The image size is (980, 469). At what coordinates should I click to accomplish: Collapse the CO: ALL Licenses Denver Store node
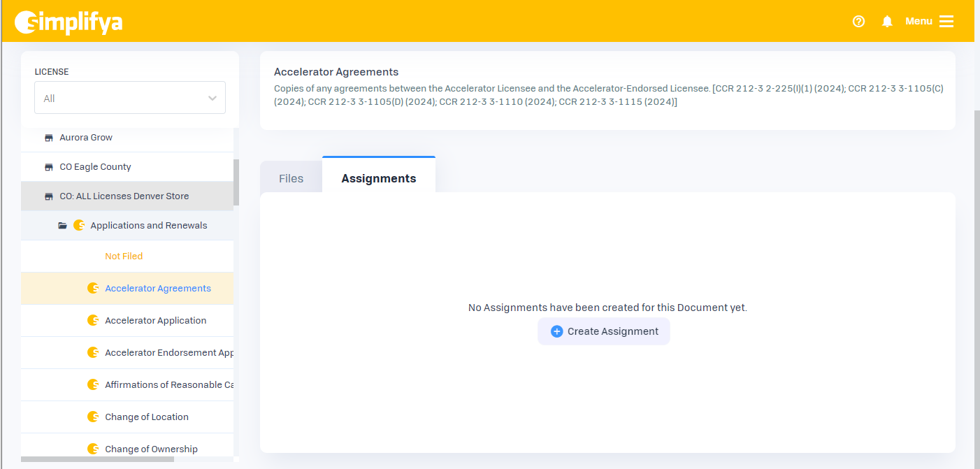point(124,196)
